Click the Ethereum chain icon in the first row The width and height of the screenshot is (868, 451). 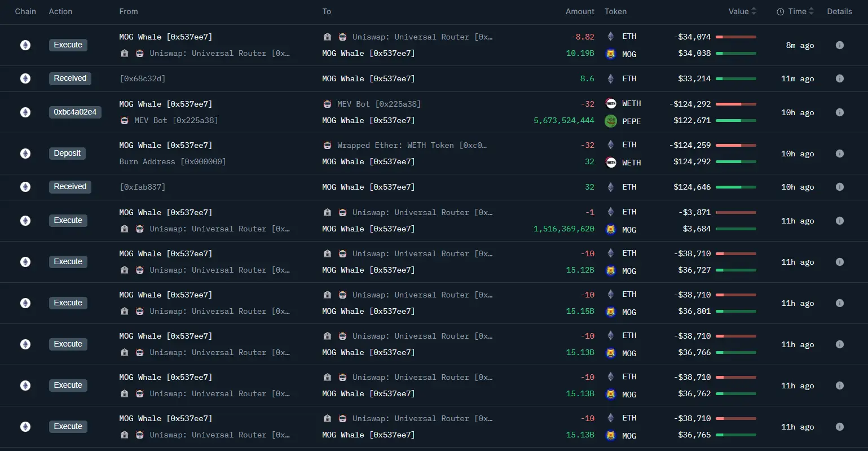(x=25, y=45)
